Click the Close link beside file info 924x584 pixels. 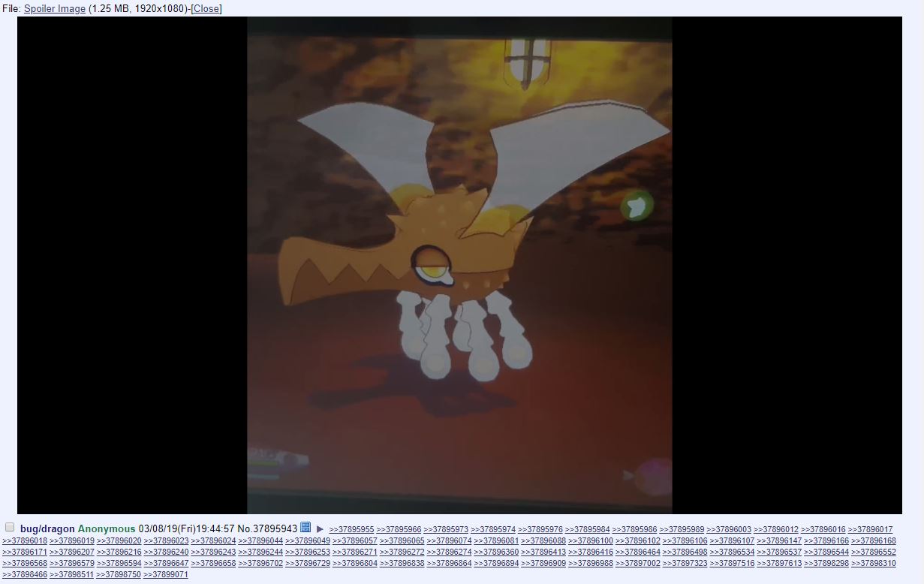[206, 9]
